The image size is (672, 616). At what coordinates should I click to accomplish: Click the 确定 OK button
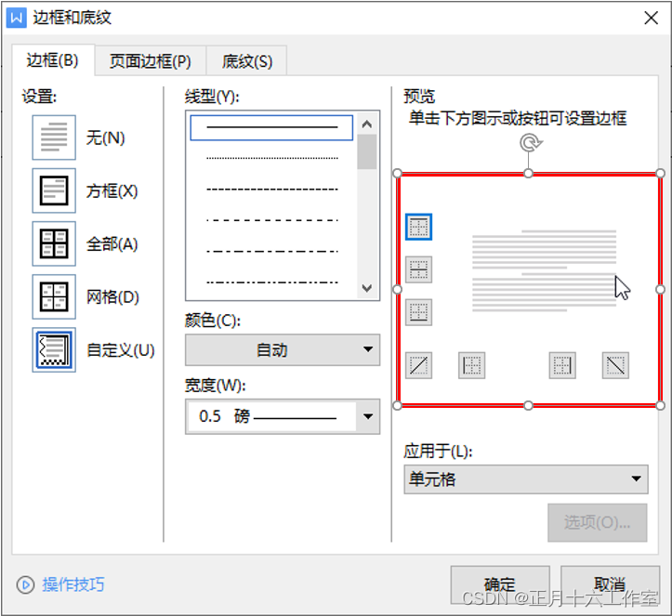tap(500, 584)
